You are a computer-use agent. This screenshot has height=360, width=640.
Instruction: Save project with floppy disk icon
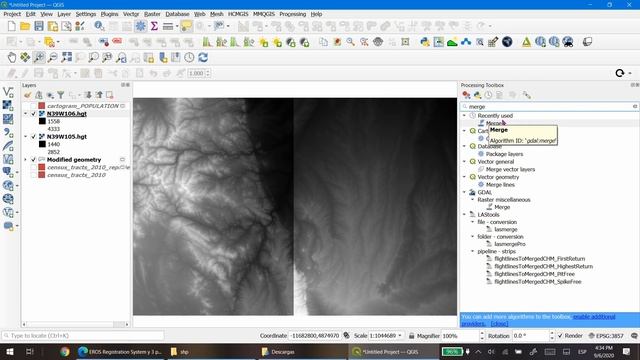pyautogui.click(x=39, y=27)
